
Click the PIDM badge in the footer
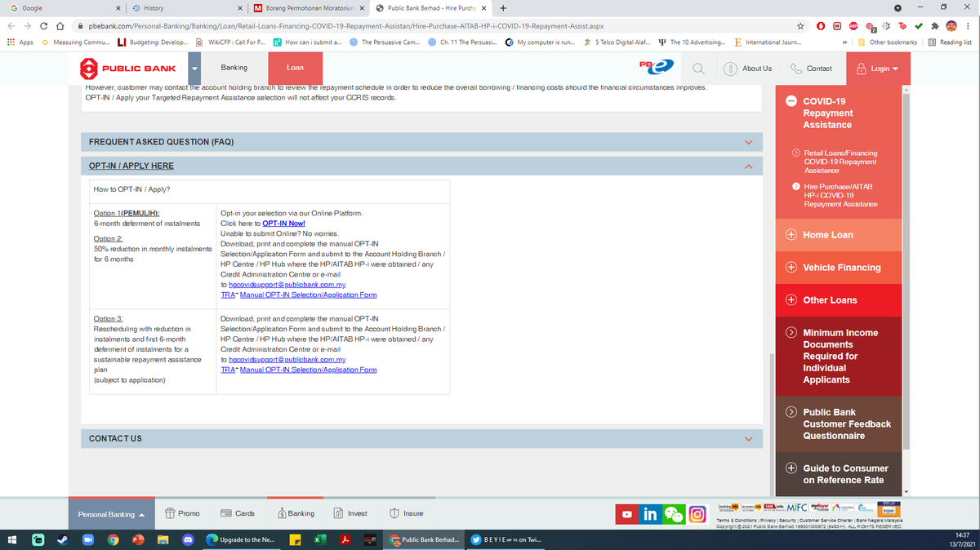(891, 508)
